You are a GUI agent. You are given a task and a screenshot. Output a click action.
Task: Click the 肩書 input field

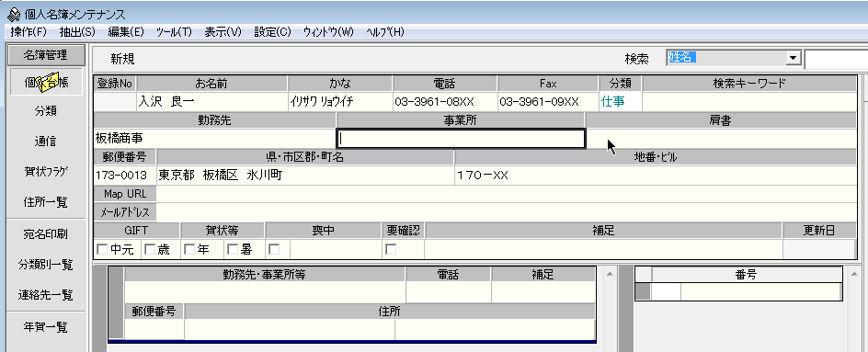click(x=721, y=139)
